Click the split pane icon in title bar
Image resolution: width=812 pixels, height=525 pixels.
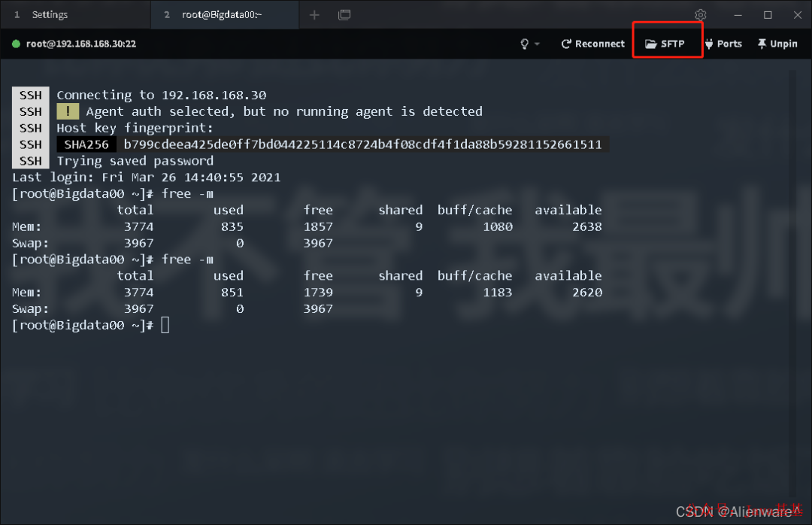point(344,14)
